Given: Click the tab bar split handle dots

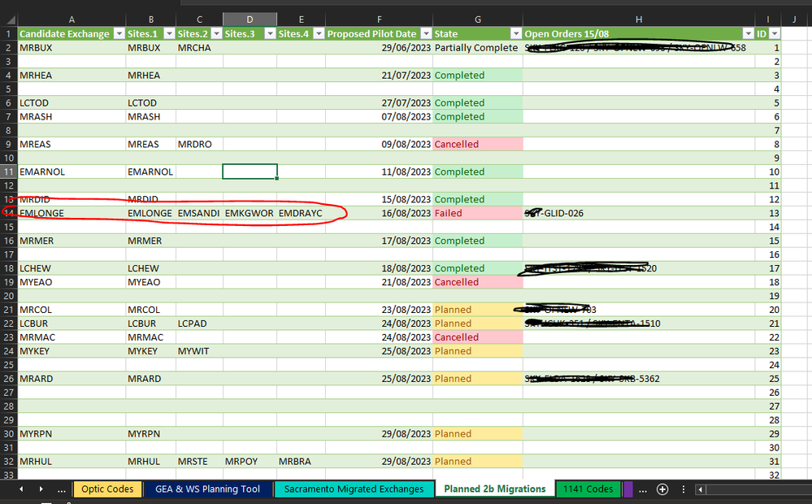Looking at the screenshot, I should [683, 489].
